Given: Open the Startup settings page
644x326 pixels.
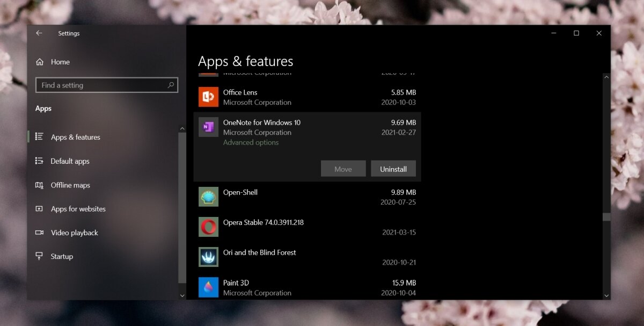Looking at the screenshot, I should point(62,257).
